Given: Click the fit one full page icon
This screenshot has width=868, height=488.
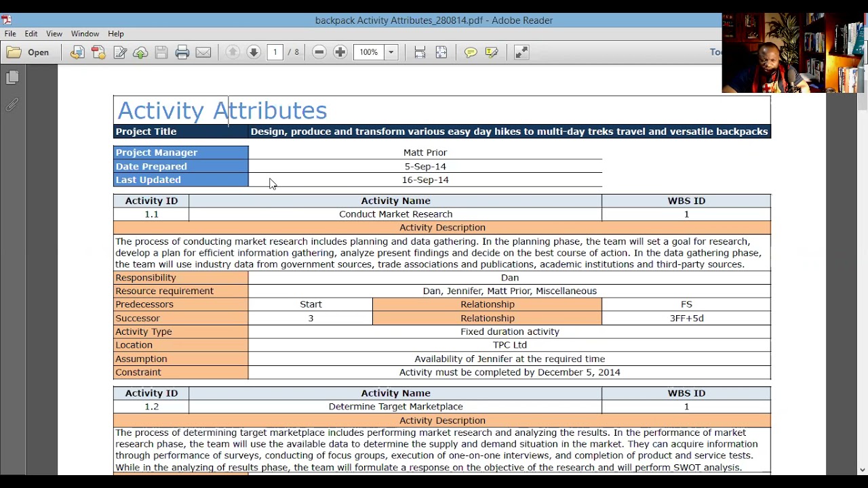Looking at the screenshot, I should click(x=441, y=52).
